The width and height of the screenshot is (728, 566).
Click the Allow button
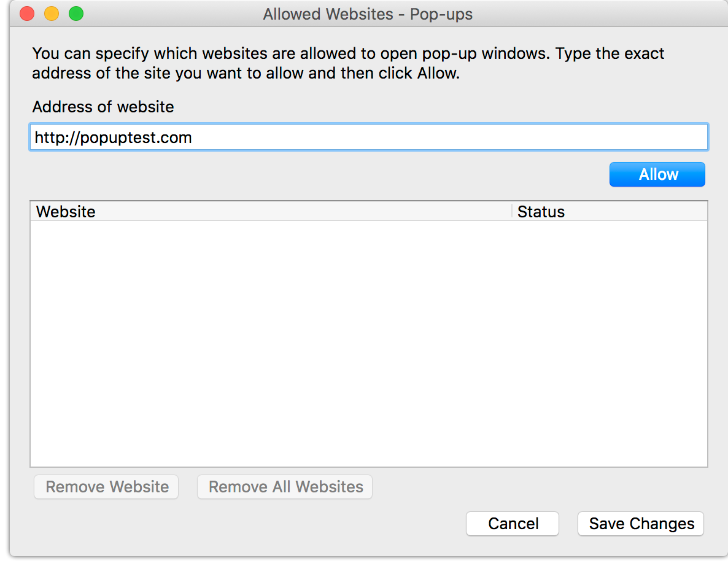point(657,174)
